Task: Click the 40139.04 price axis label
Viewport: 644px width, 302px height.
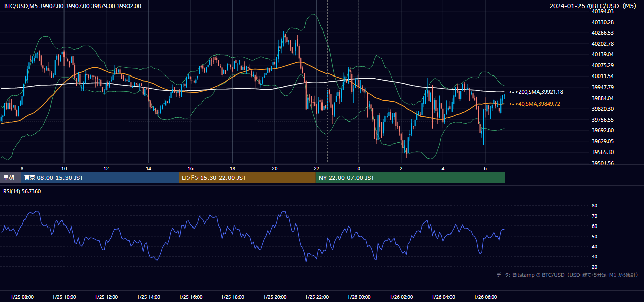Action: point(603,54)
